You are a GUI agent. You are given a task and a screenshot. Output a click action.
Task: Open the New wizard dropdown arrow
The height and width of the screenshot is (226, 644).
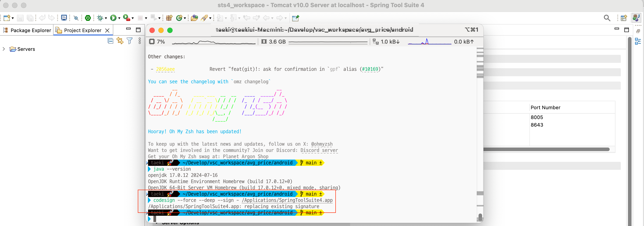point(13,18)
